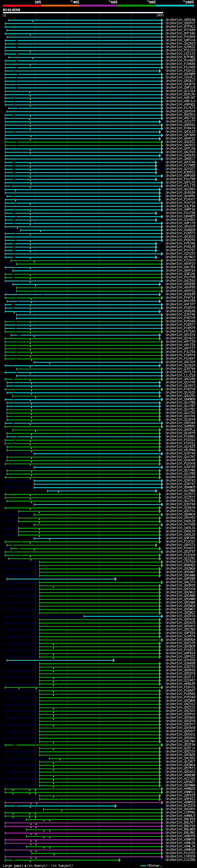
Task: Select hit label UniRef100_Q42306
Action: (x=180, y=362)
